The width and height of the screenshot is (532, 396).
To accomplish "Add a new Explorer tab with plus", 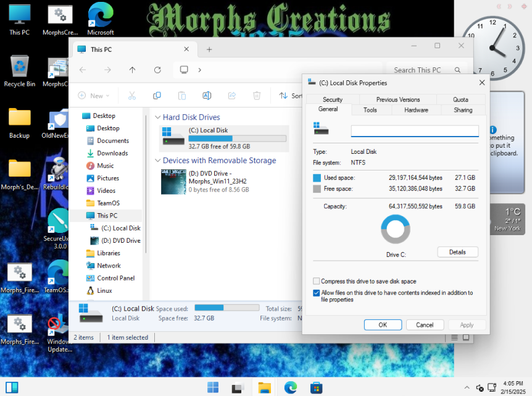I will [x=209, y=49].
